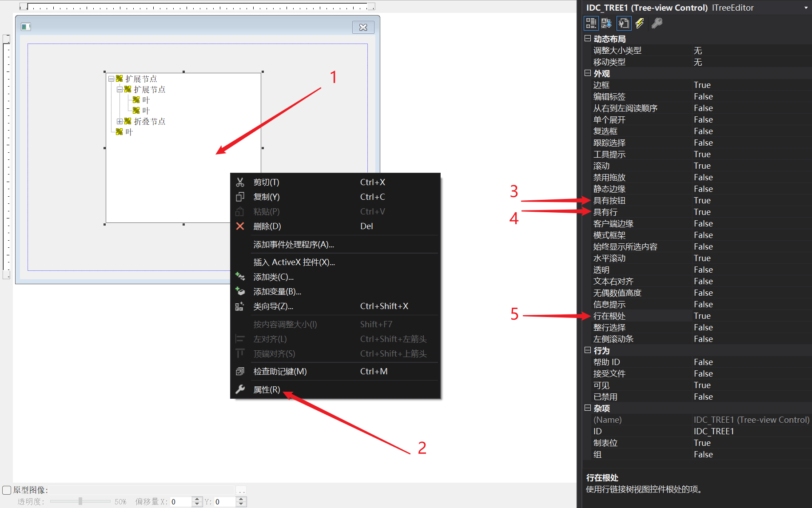
Task: Click the red X icon beside 删除(D)
Action: pyautogui.click(x=240, y=226)
